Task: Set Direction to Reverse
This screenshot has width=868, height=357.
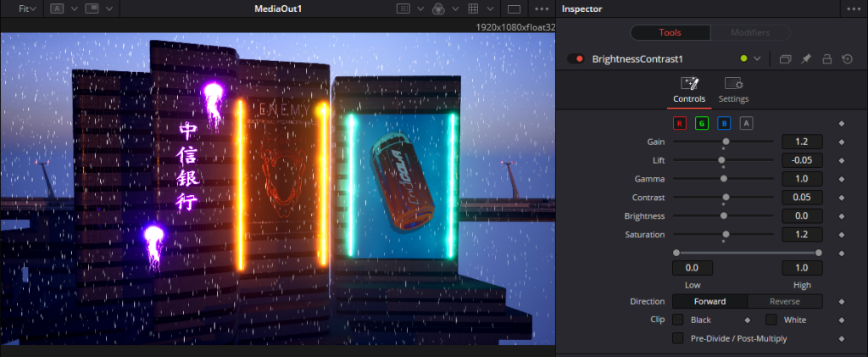Action: click(x=784, y=301)
